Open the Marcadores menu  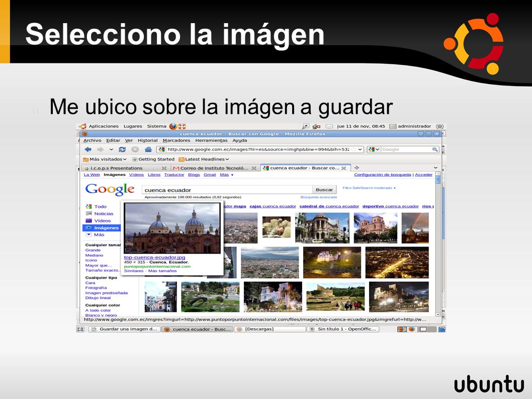point(176,140)
